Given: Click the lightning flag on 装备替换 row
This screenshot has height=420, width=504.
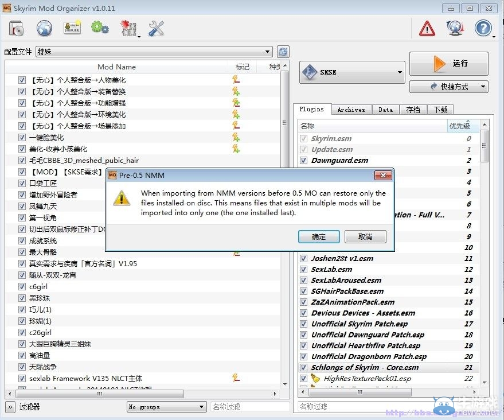Looking at the screenshot, I should click(236, 91).
